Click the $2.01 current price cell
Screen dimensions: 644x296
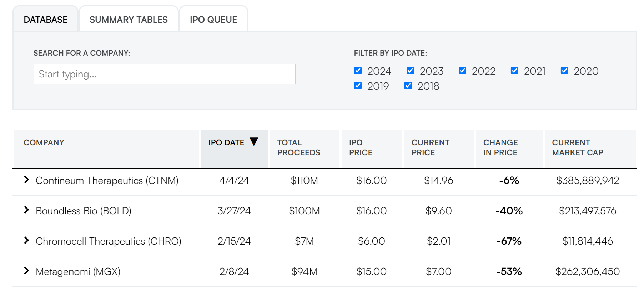[x=439, y=241]
